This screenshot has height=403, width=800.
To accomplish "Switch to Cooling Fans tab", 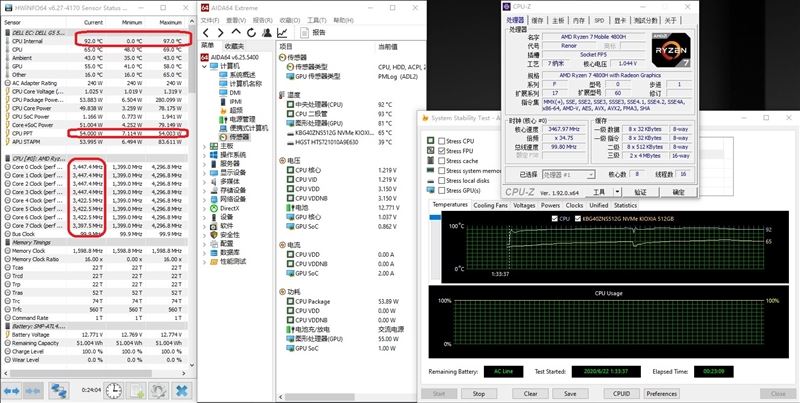I will pos(490,205).
